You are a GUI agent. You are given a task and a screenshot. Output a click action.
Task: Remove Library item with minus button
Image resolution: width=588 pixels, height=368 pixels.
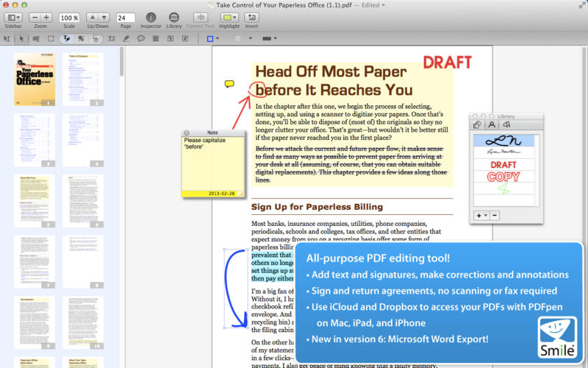pos(495,215)
